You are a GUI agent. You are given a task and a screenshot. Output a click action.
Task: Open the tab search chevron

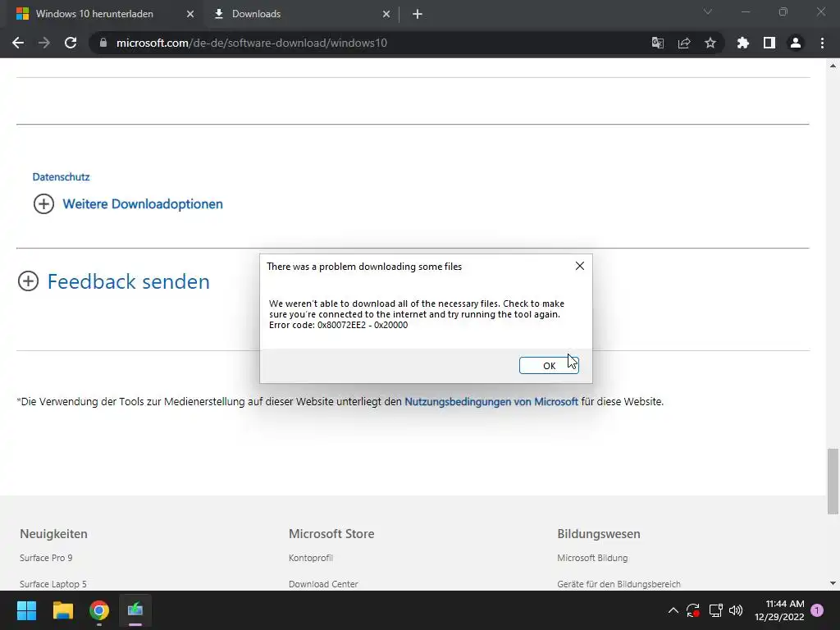pos(708,11)
